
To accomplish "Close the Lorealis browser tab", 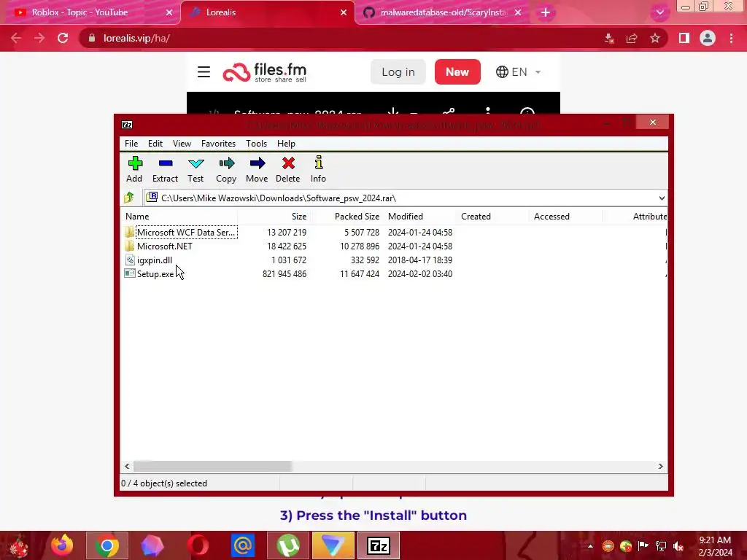I will [344, 12].
